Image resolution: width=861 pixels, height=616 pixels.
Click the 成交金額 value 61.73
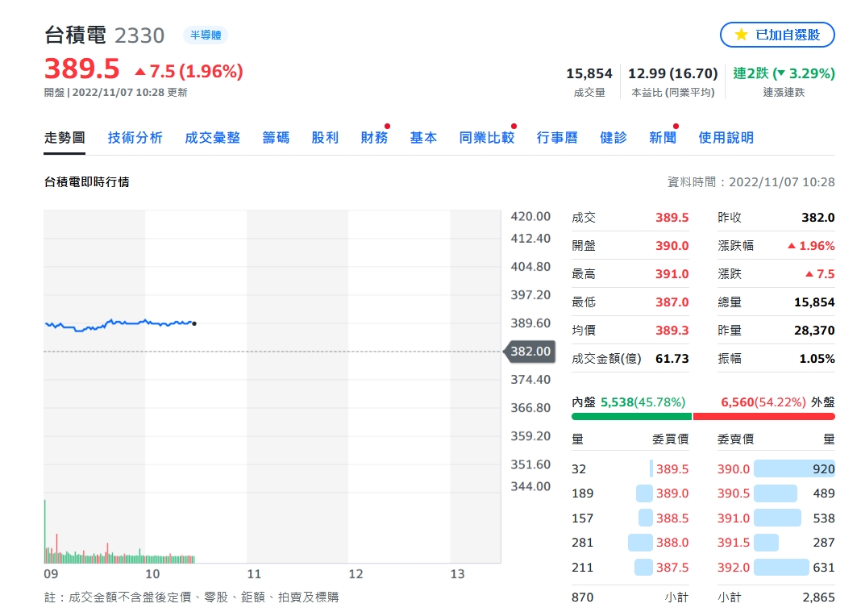click(x=672, y=359)
